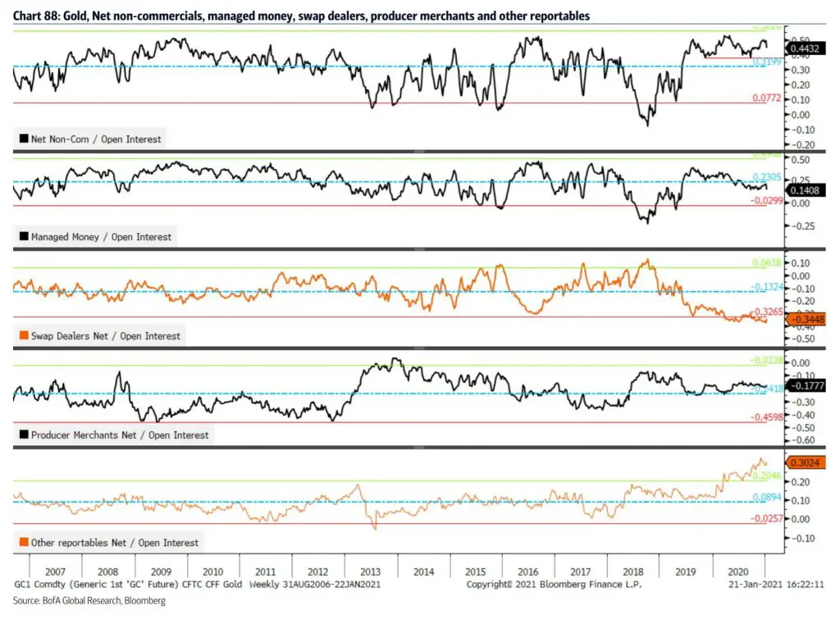Select the 'Net Non-Com / Open Interest' legend label
This screenshot has width=840, height=633.
(96, 139)
